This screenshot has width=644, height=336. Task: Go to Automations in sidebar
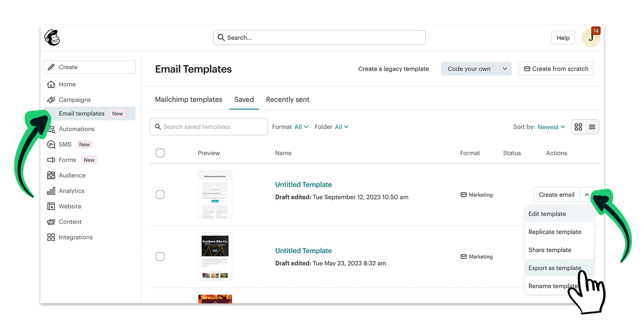click(x=76, y=129)
